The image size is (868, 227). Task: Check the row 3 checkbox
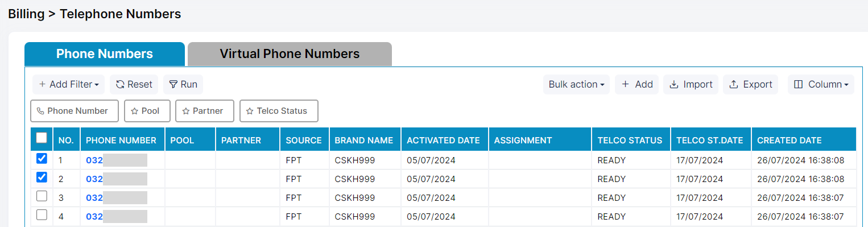42,196
